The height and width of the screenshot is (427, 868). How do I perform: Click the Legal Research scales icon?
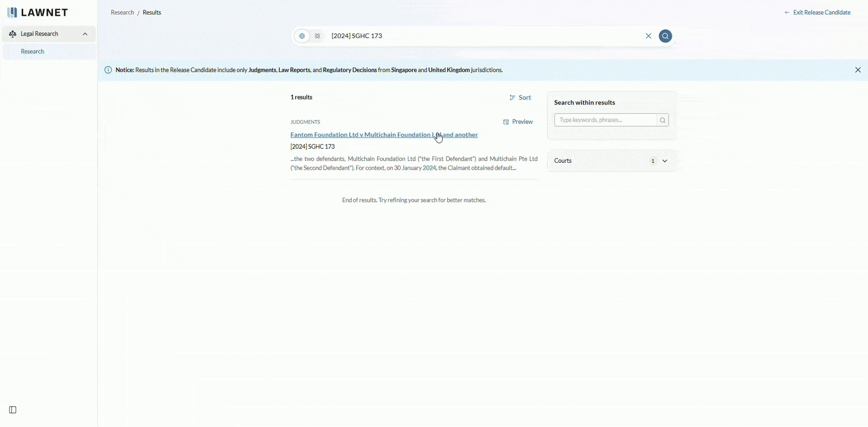click(13, 34)
